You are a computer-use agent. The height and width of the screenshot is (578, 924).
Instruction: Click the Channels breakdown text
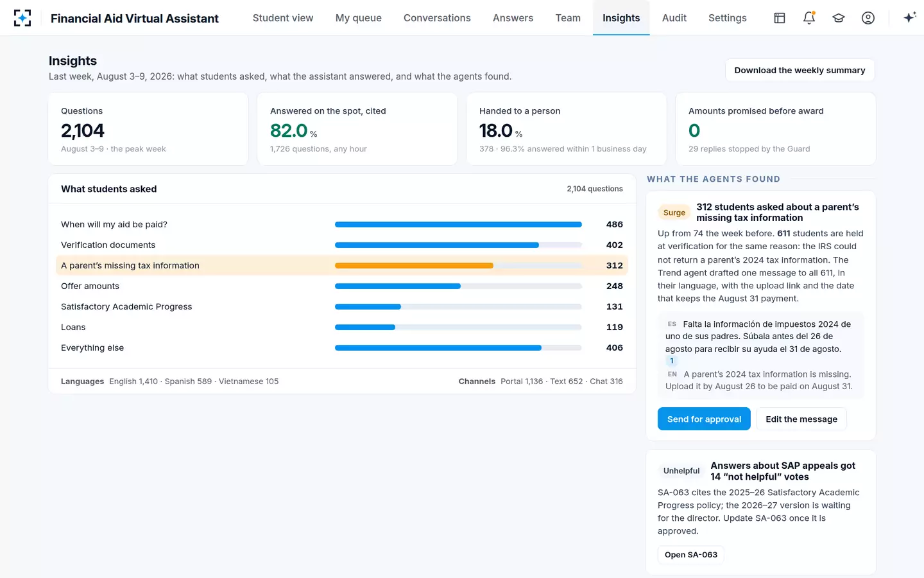click(541, 381)
